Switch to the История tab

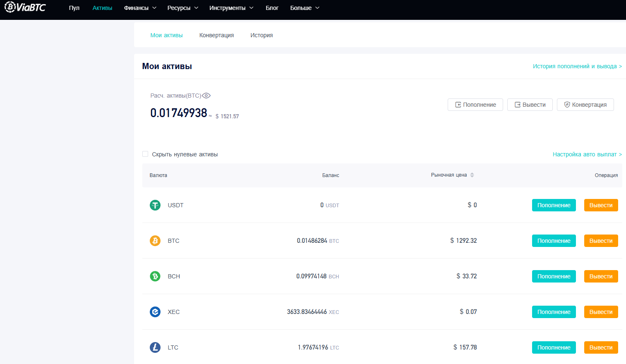(x=261, y=35)
